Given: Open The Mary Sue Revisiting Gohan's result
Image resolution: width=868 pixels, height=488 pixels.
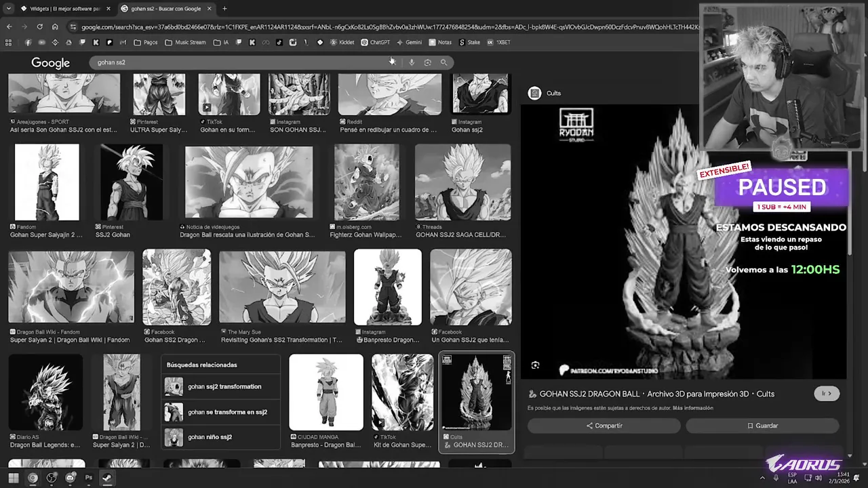Looking at the screenshot, I should point(282,287).
